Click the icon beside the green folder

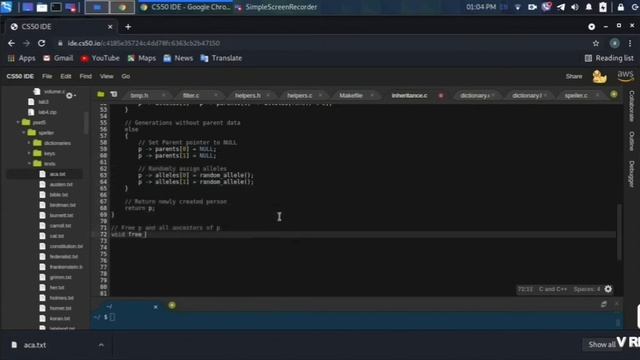tap(114, 95)
